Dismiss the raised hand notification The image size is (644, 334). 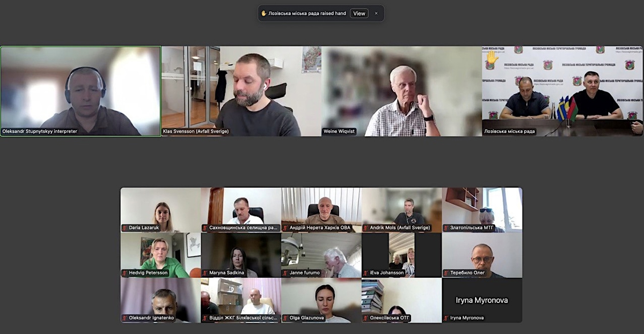click(376, 13)
